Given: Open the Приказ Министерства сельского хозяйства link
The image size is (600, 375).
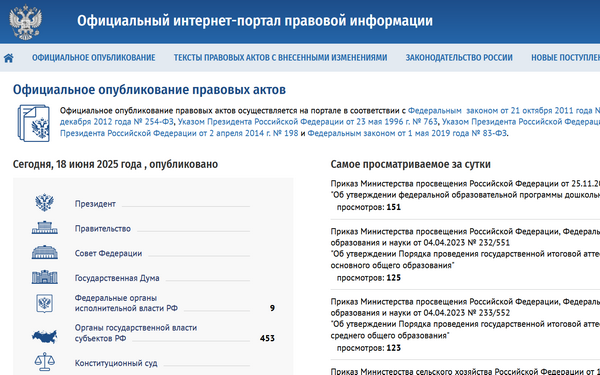Looking at the screenshot, I should [x=465, y=371].
